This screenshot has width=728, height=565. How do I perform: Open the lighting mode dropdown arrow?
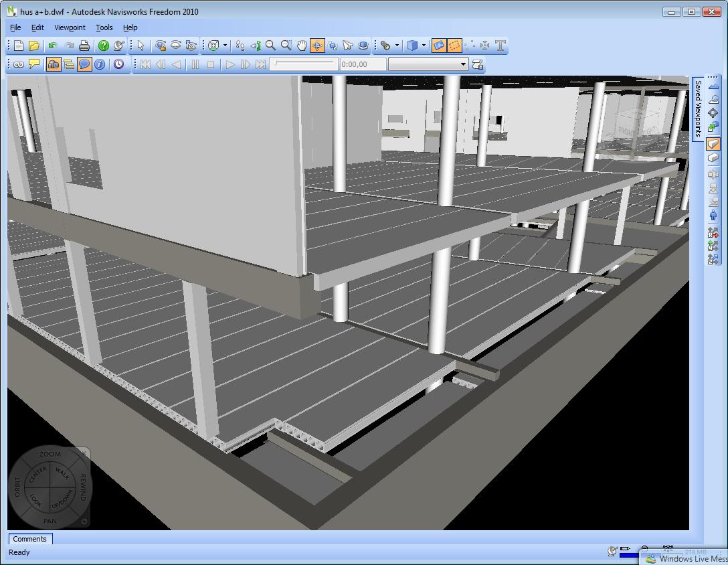(396, 46)
